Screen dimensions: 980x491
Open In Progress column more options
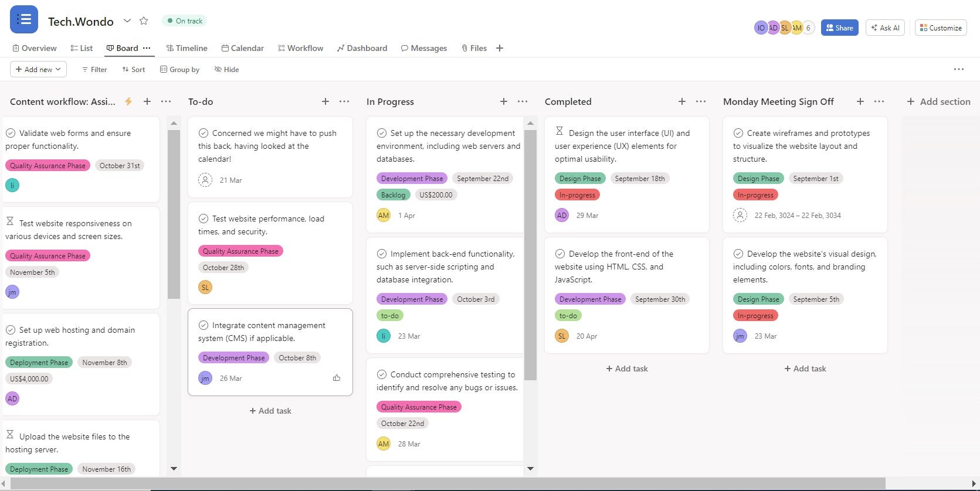coord(523,101)
